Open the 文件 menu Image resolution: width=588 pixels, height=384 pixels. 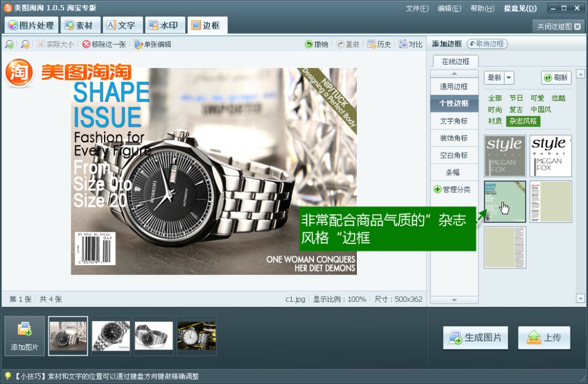click(416, 8)
